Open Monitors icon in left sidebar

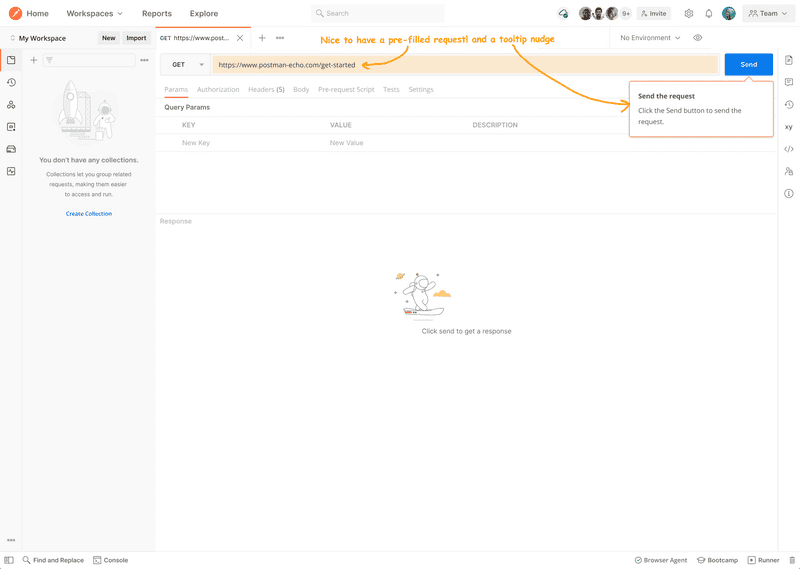coord(11,171)
